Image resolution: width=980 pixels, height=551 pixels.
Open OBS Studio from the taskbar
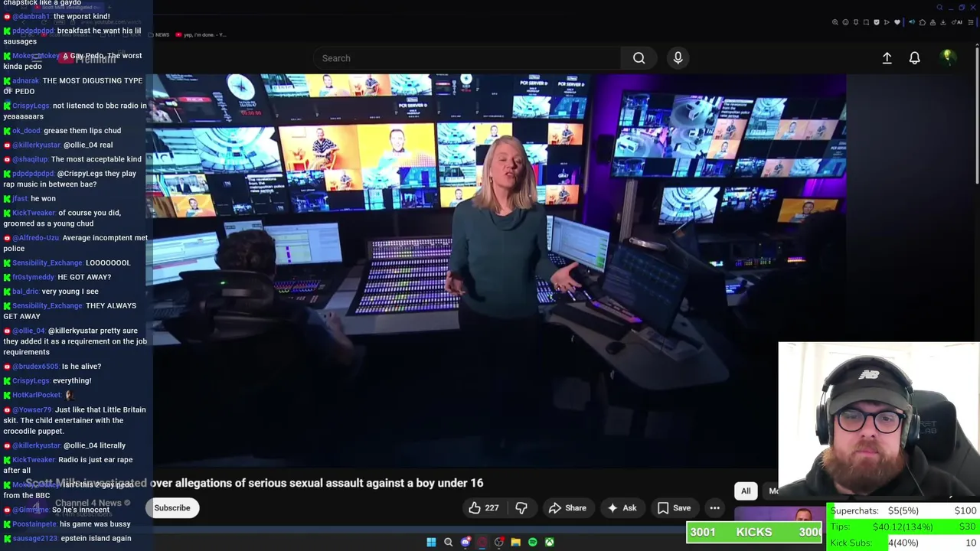499,542
